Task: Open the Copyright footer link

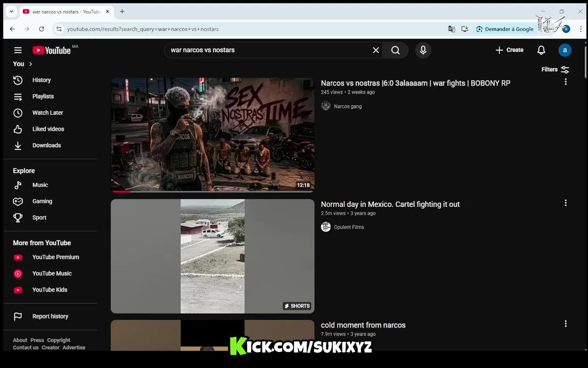Action: [x=59, y=340]
